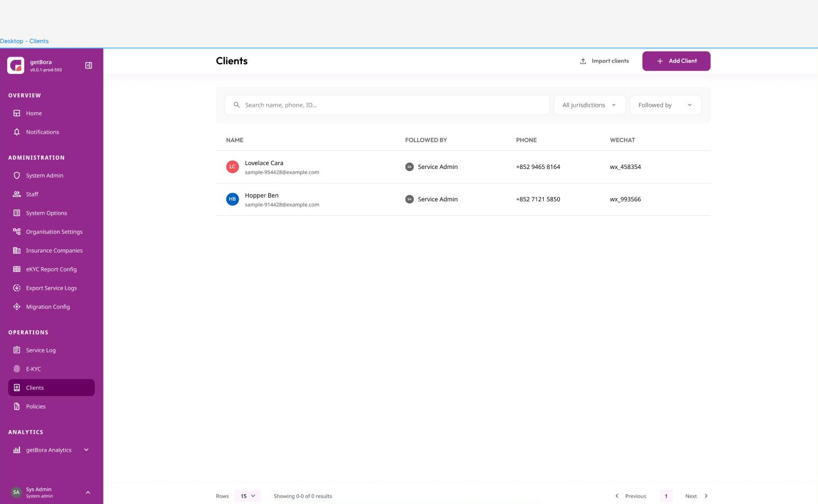Go to Policies in the sidebar

[x=51, y=406]
